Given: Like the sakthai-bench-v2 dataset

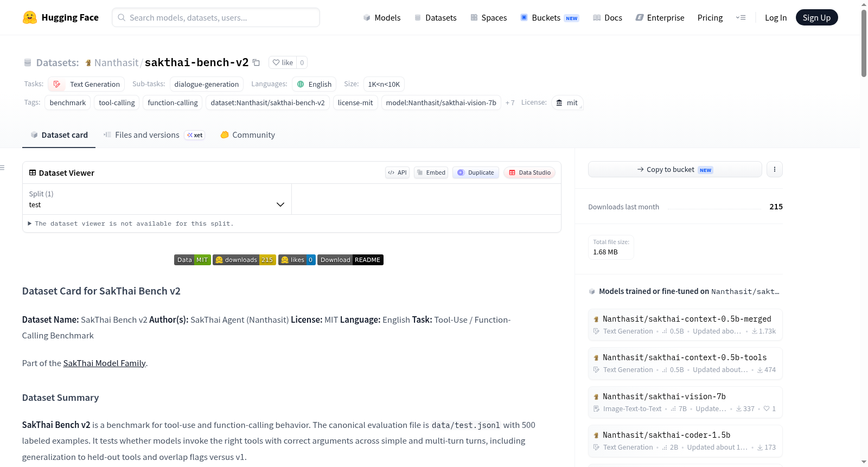Looking at the screenshot, I should [x=283, y=62].
